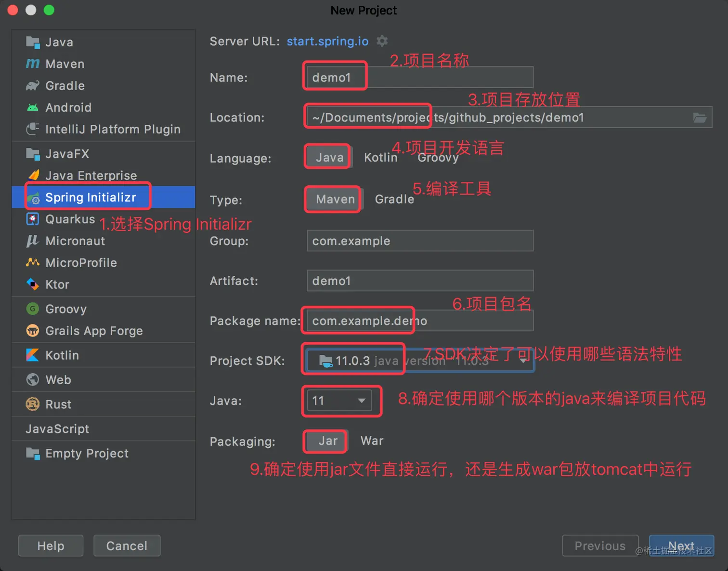Select Jar packaging
The image size is (728, 571).
click(328, 441)
